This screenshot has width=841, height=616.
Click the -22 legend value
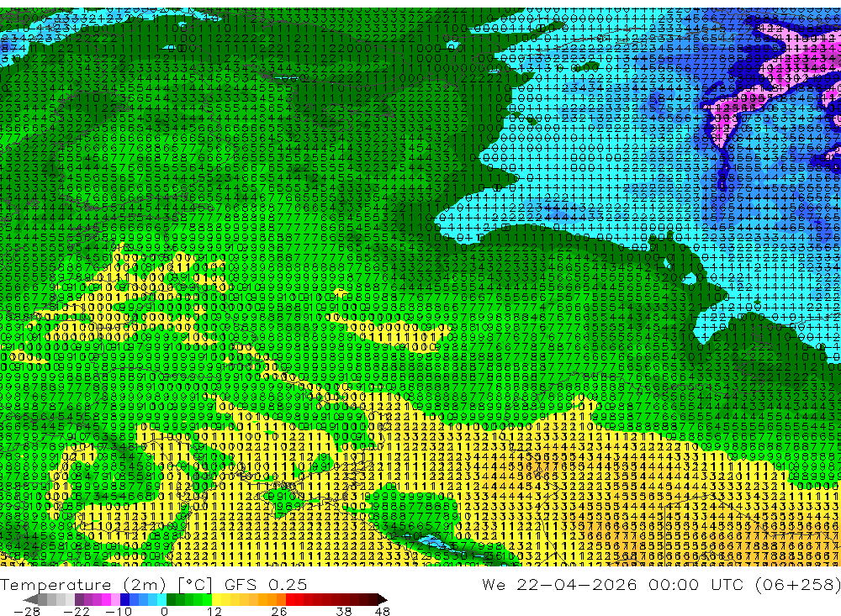click(x=77, y=612)
